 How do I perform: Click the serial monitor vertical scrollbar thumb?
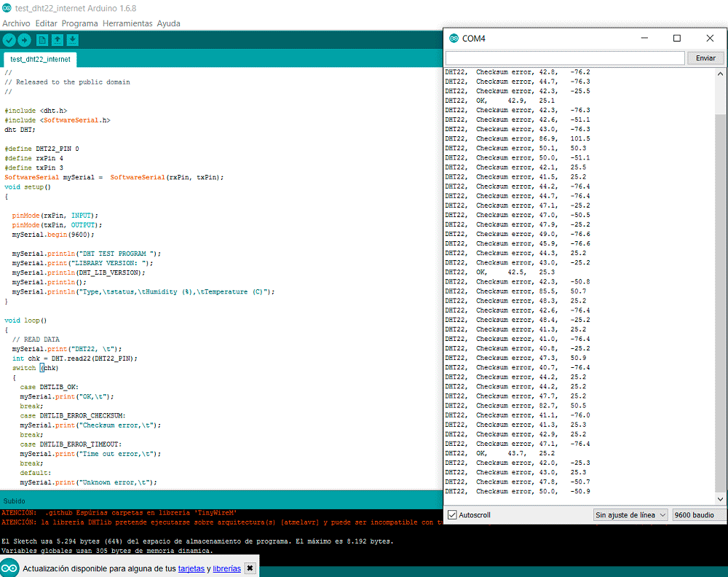coord(720,302)
